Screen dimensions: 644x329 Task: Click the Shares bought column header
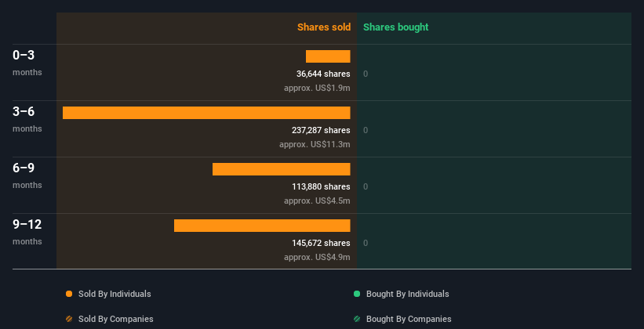coord(396,27)
